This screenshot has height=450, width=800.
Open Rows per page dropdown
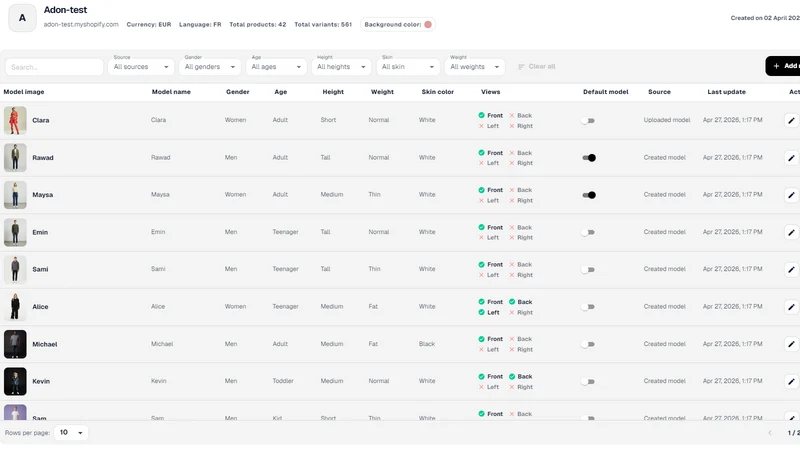click(71, 433)
